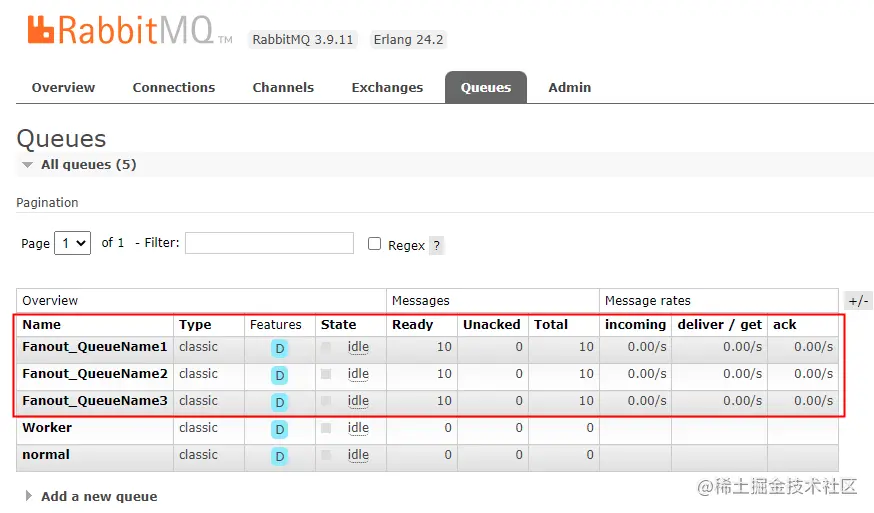Click the durable D badge for Fanout_QueueName3
The width and height of the screenshot is (874, 513).
(x=279, y=402)
